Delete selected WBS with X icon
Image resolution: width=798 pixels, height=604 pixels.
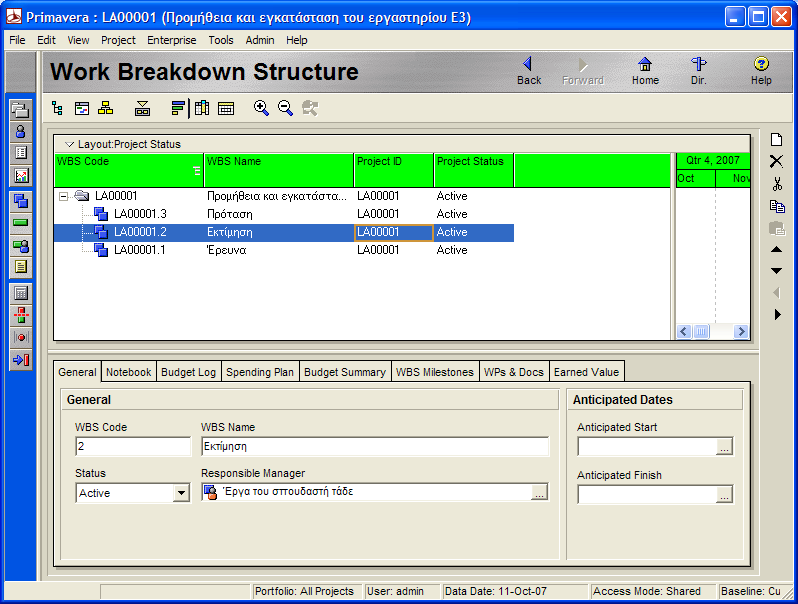[777, 161]
